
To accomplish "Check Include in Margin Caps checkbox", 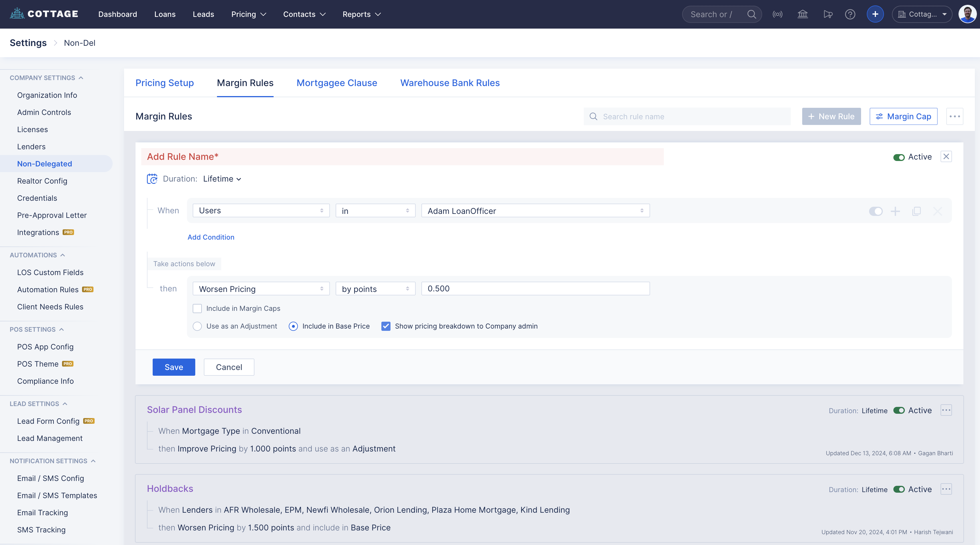I will [197, 308].
